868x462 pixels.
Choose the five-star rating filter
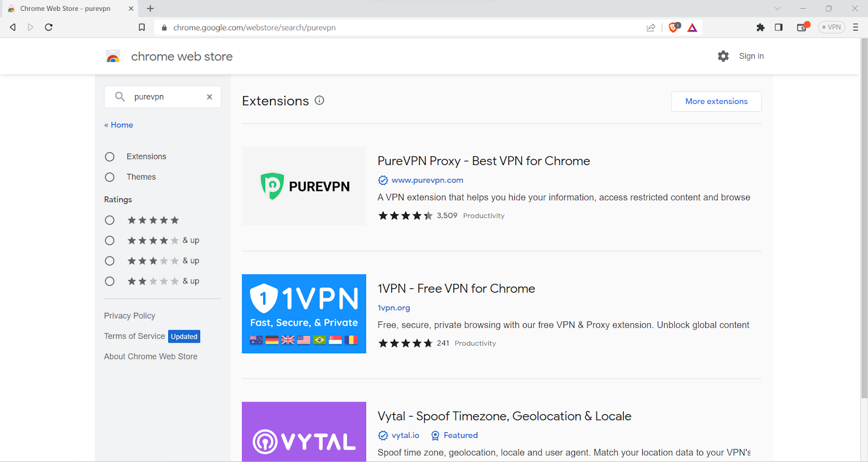point(110,220)
